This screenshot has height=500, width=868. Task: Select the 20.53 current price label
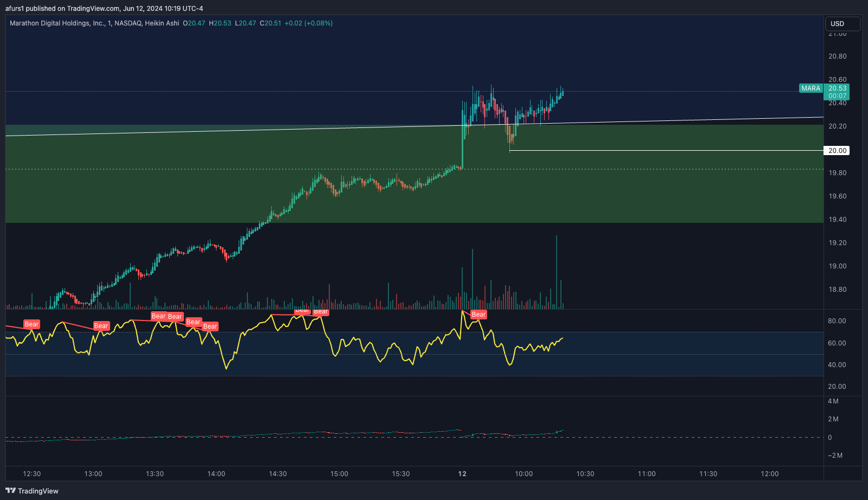point(837,88)
